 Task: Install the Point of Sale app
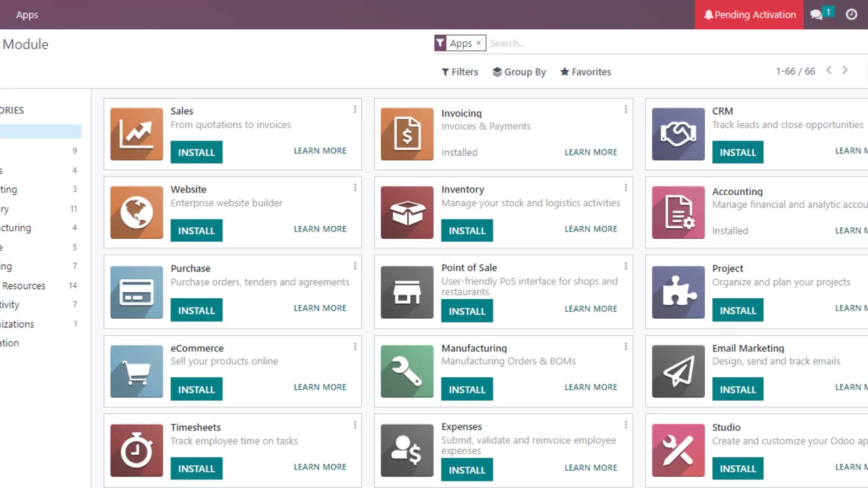tap(467, 311)
